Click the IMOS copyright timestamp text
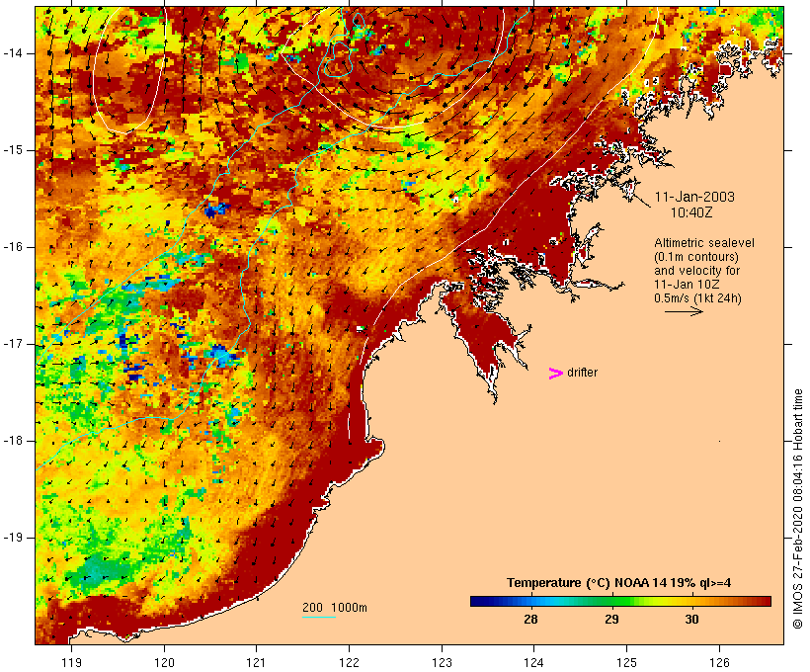The width and height of the screenshot is (810, 672). coord(797,509)
